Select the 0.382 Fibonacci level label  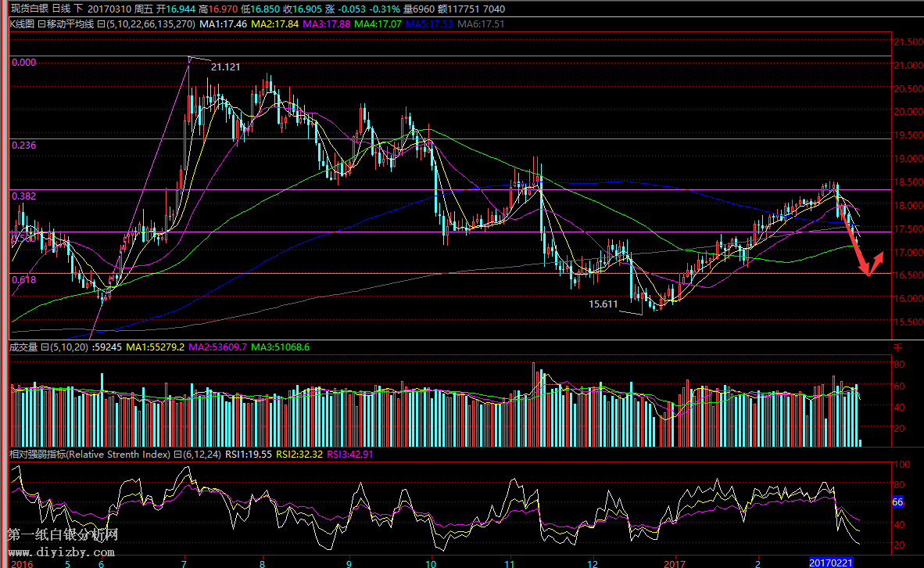click(23, 196)
